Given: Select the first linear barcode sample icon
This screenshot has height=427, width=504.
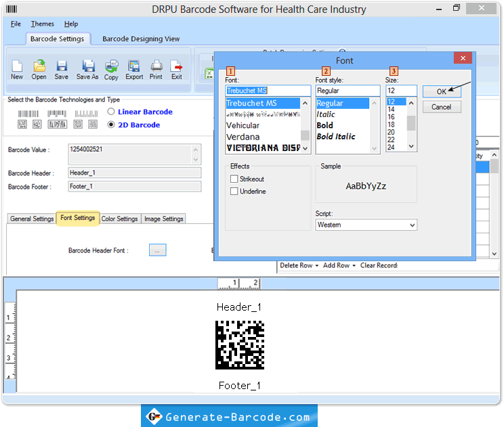Looking at the screenshot, I should click(x=28, y=114).
